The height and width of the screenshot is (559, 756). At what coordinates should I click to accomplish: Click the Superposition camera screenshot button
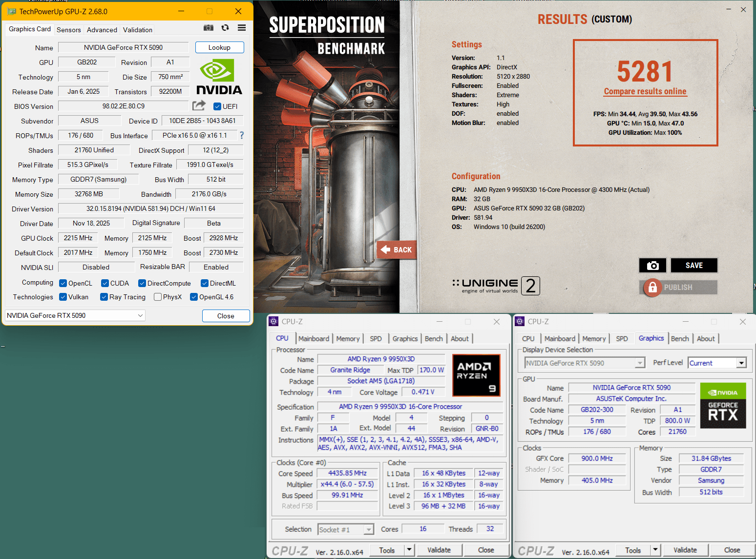[652, 266]
